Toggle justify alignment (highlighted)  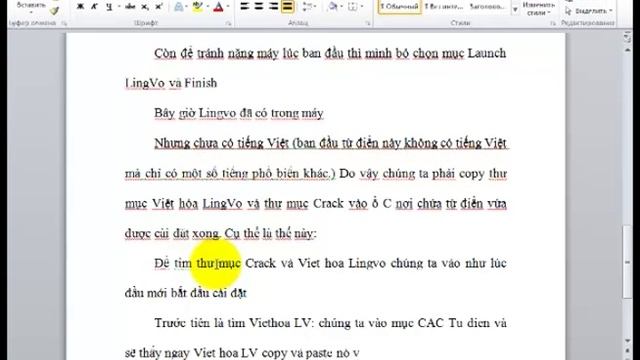point(287,6)
